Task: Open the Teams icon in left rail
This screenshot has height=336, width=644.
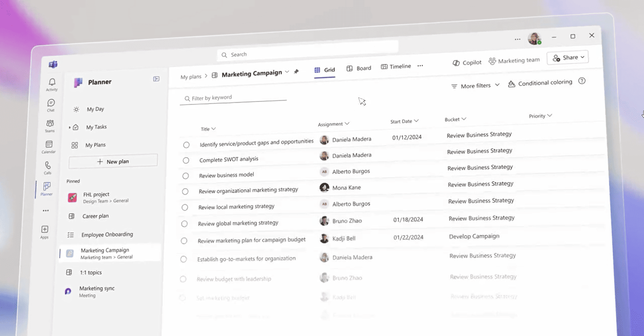Action: point(50,124)
